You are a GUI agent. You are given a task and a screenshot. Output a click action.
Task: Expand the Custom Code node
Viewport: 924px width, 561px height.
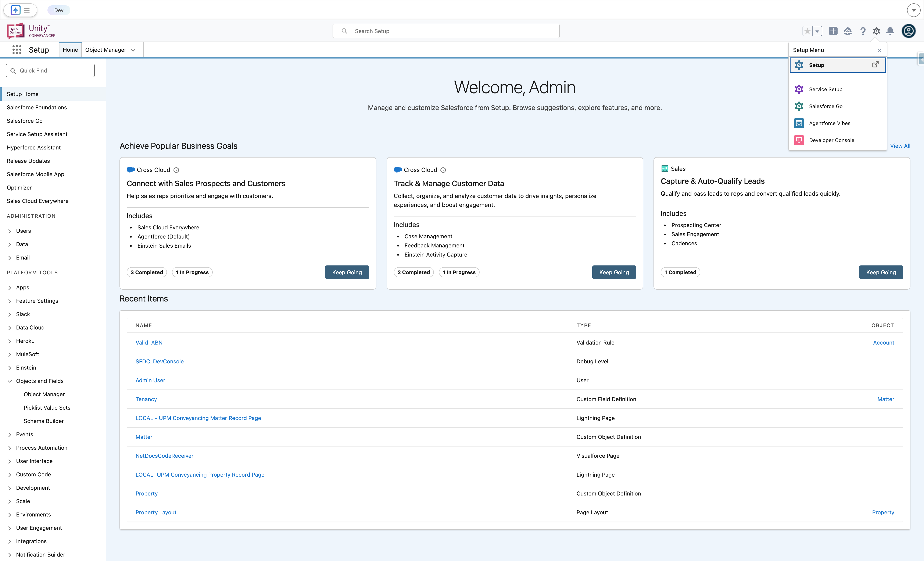[10, 475]
